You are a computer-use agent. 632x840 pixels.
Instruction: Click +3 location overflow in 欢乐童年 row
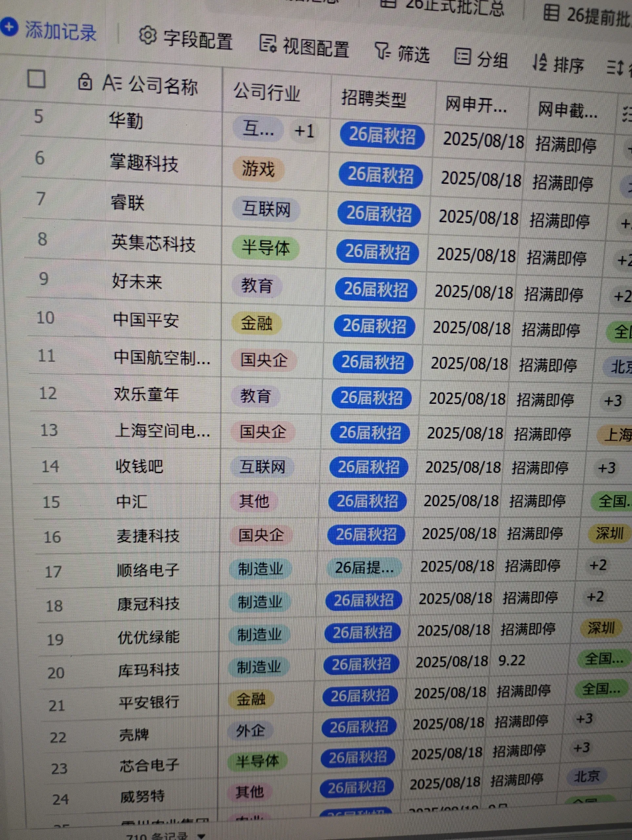(613, 401)
